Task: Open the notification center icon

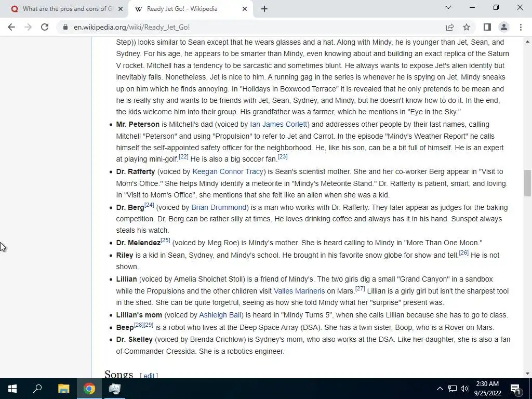Action: 516,389
